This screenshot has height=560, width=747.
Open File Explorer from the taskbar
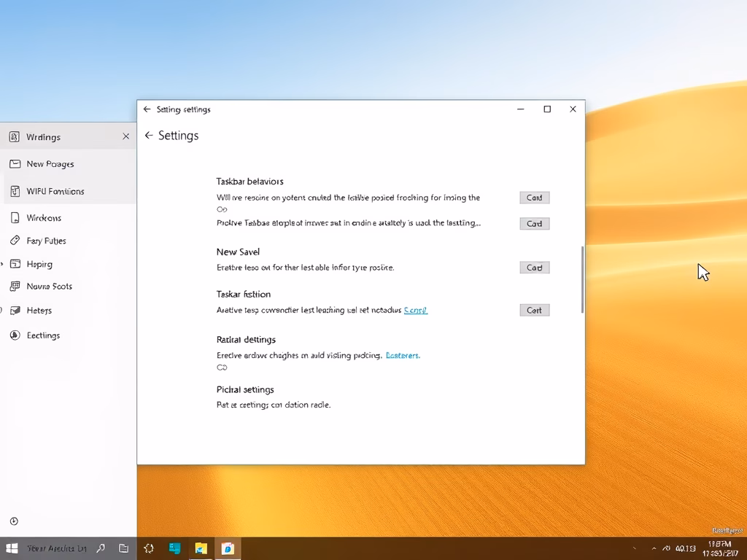point(201,548)
